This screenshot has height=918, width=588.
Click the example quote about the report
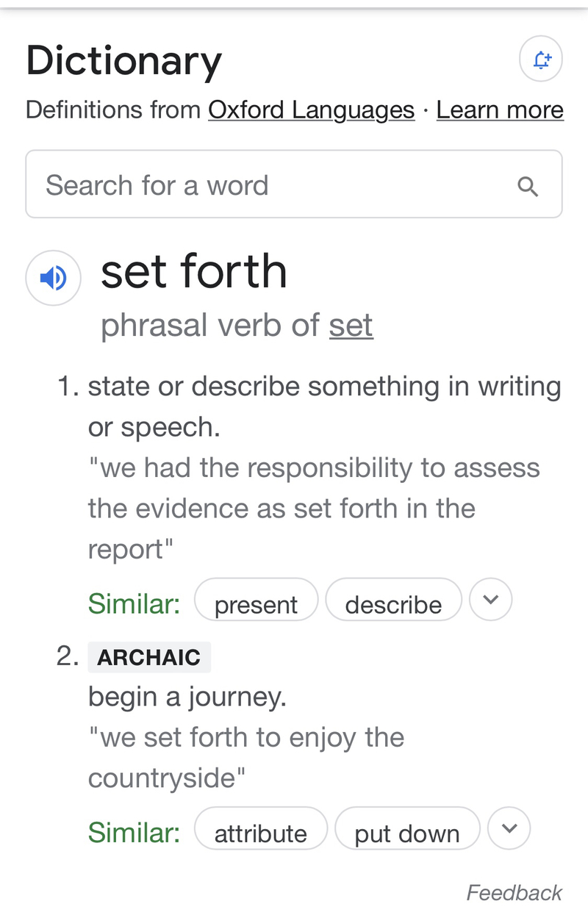[314, 508]
